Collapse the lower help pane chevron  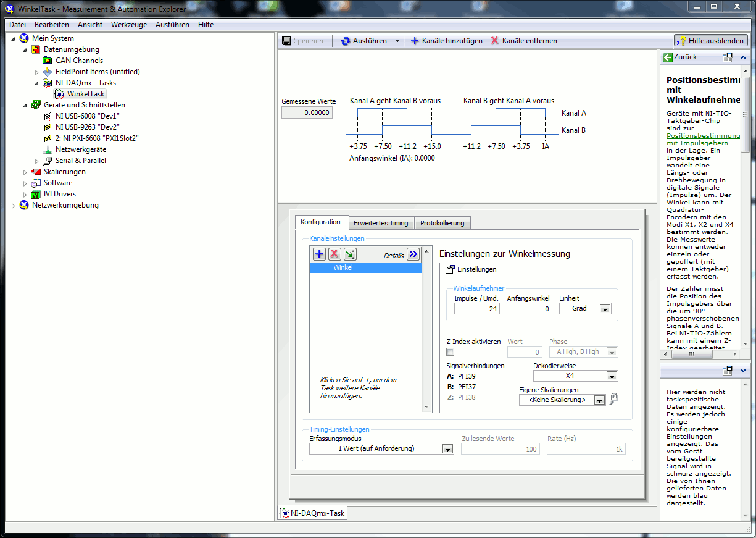click(x=743, y=371)
